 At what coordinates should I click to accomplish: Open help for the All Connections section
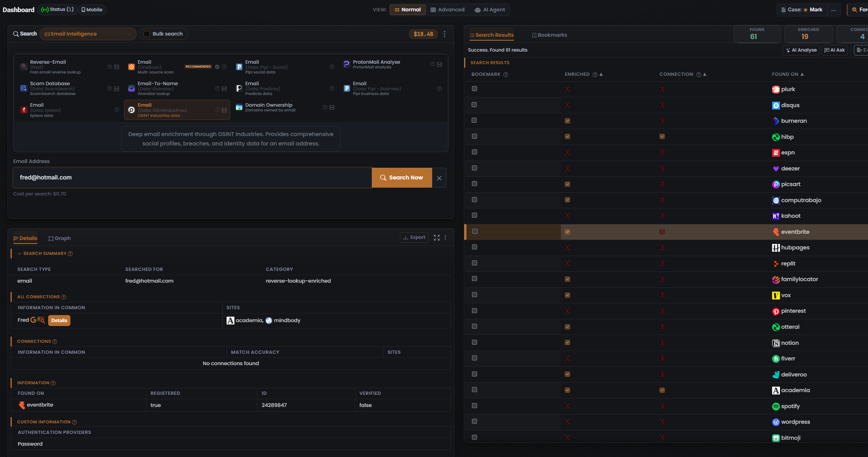point(64,297)
